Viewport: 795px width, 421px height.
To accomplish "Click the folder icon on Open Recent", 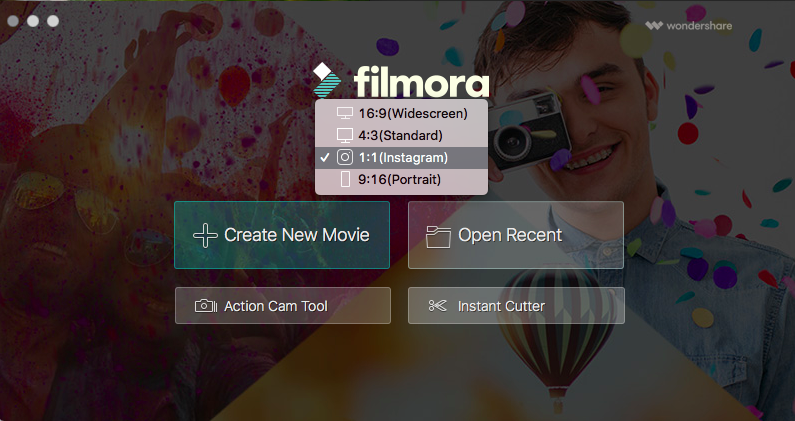I will coord(438,236).
